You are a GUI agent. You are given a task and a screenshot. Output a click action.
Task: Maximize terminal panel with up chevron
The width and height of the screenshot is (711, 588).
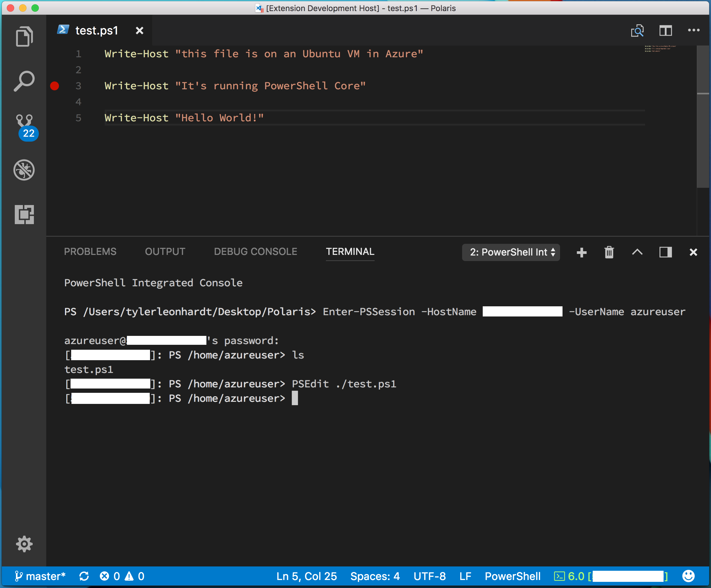click(x=637, y=252)
